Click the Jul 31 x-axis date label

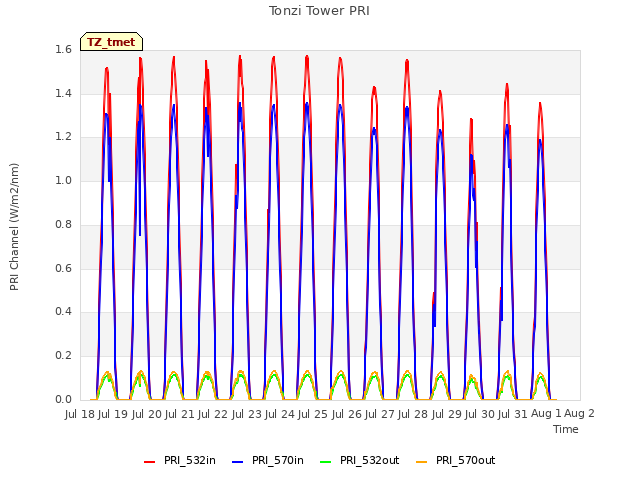pyautogui.click(x=513, y=414)
